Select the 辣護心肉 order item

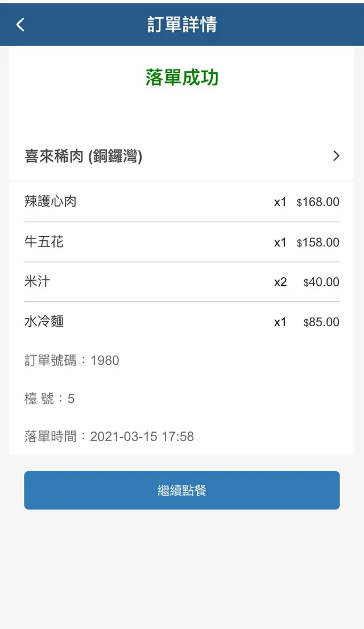[51, 202]
